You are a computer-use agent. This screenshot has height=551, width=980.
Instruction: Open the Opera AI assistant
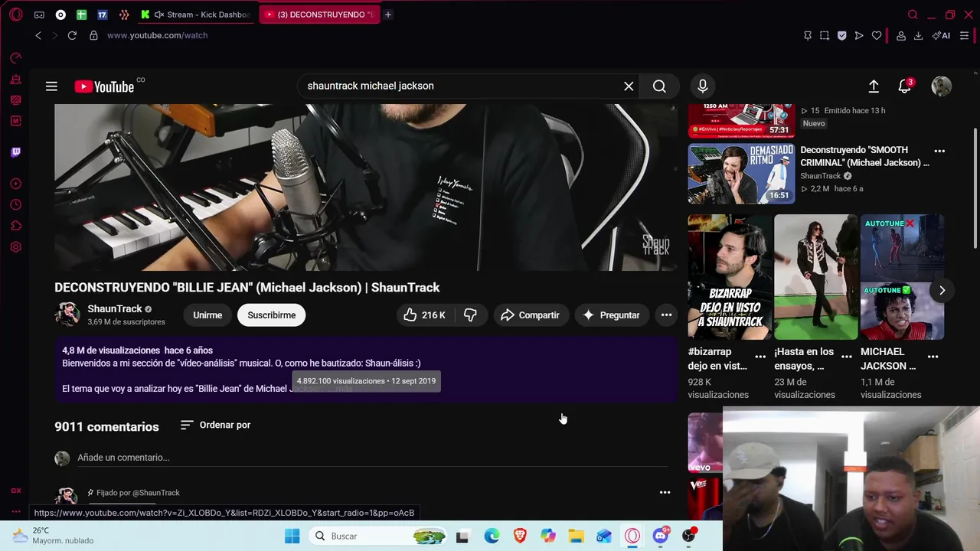click(x=941, y=35)
